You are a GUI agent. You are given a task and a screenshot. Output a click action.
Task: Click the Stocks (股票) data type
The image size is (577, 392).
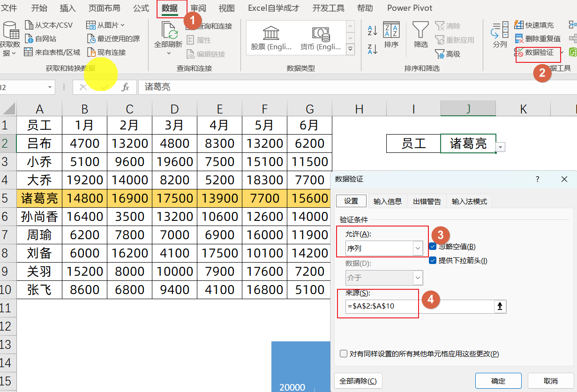click(271, 38)
